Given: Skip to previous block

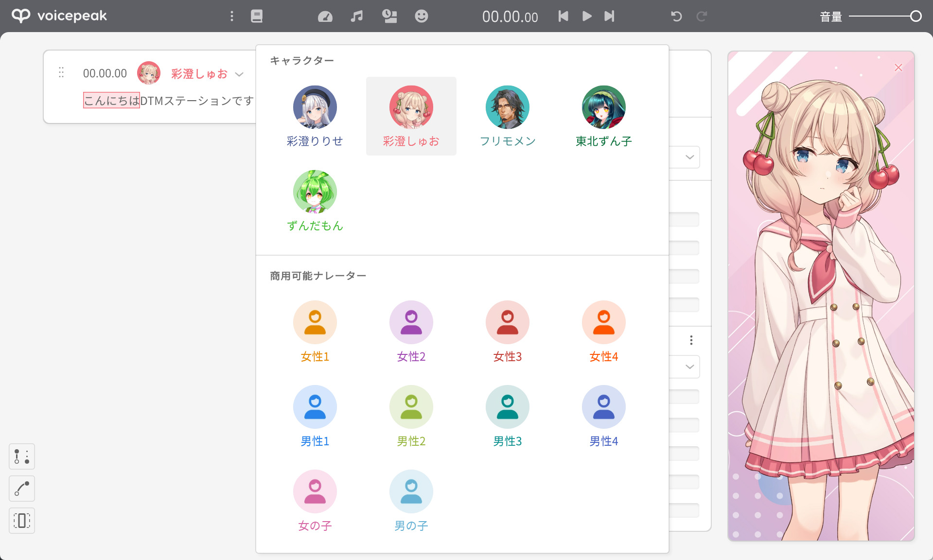Looking at the screenshot, I should (x=563, y=16).
